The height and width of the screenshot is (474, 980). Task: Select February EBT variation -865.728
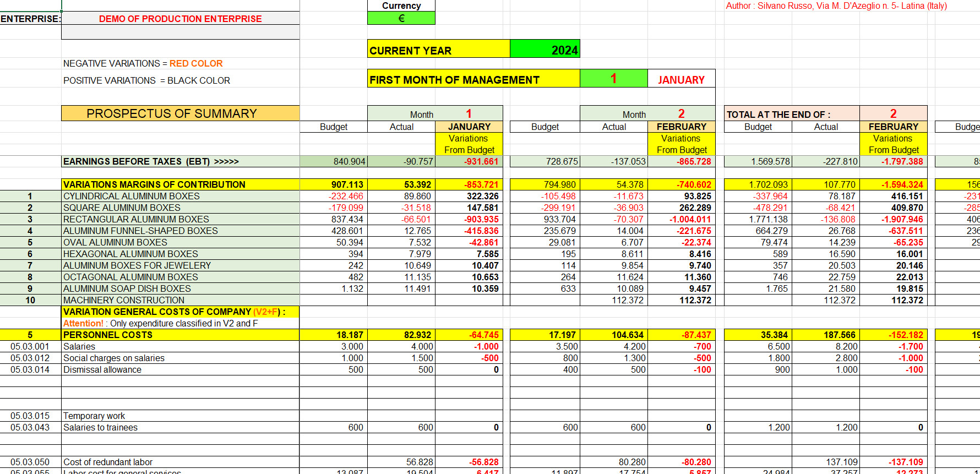coord(682,161)
